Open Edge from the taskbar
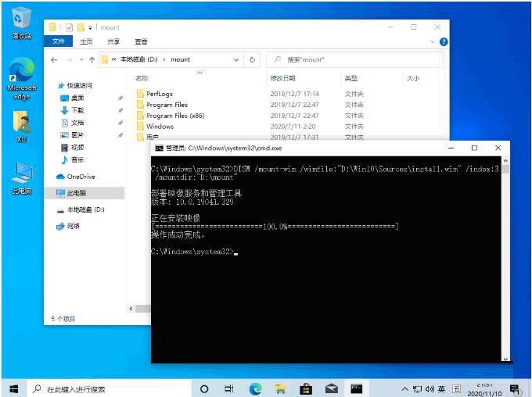Screen dimensions: 532x397 click(255, 389)
